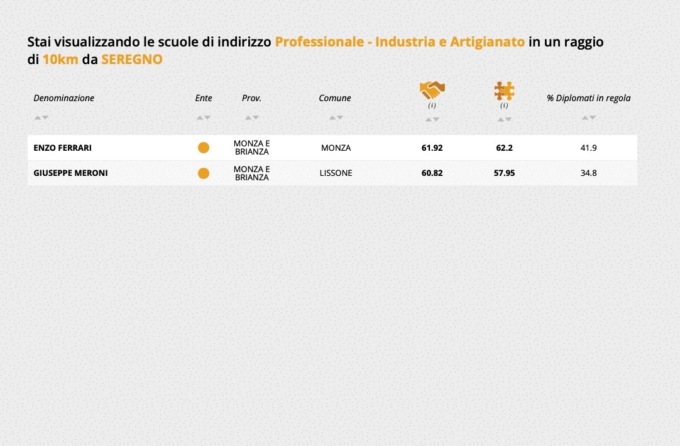Open the ENZO FERRARI school row
This screenshot has height=446, width=680.
[333, 148]
